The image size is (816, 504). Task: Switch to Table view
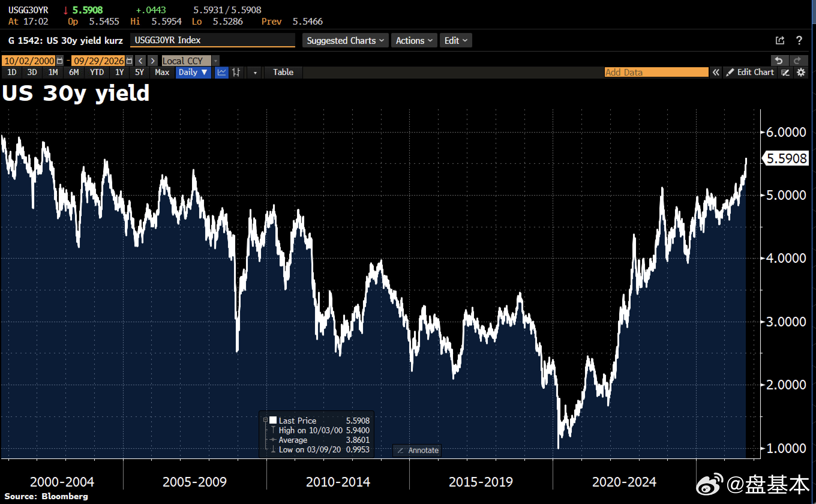coord(283,72)
